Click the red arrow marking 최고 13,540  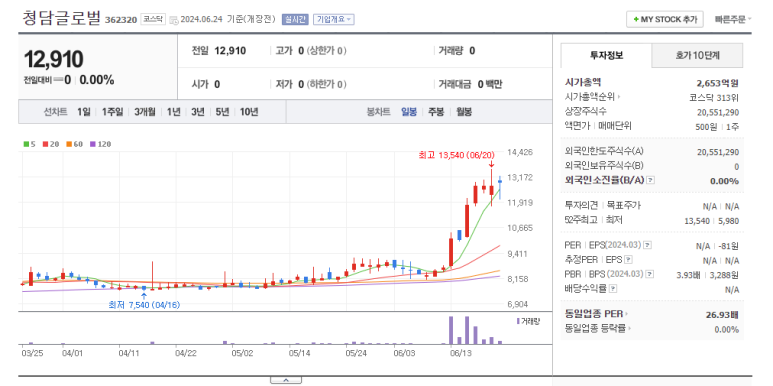[x=492, y=164]
